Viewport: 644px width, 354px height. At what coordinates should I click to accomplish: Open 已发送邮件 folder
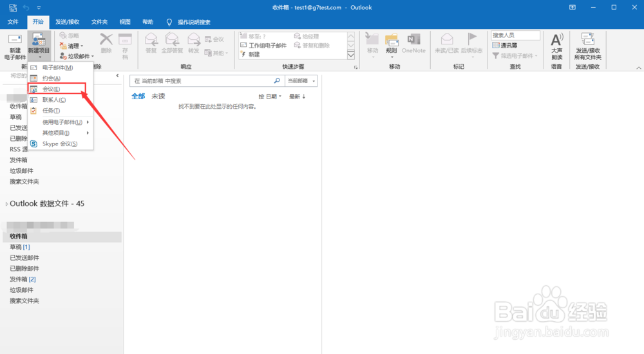click(x=24, y=257)
